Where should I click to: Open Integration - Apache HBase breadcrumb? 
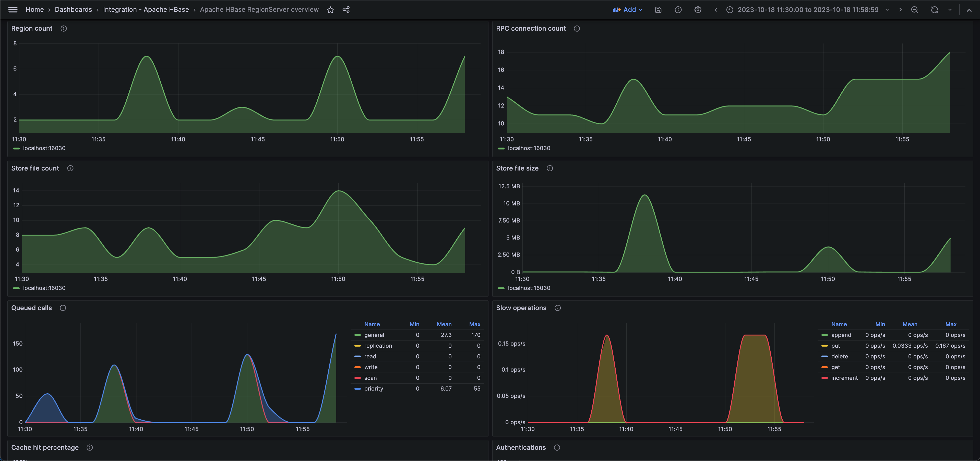point(146,9)
